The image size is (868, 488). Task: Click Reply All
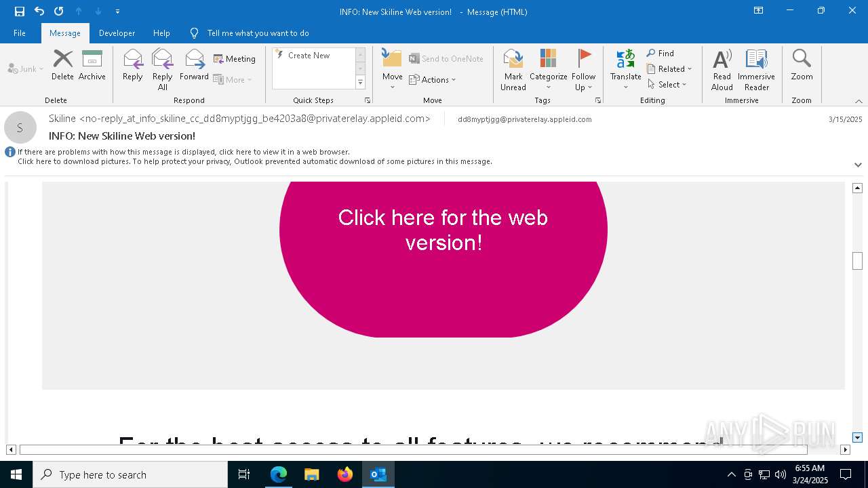pos(163,70)
